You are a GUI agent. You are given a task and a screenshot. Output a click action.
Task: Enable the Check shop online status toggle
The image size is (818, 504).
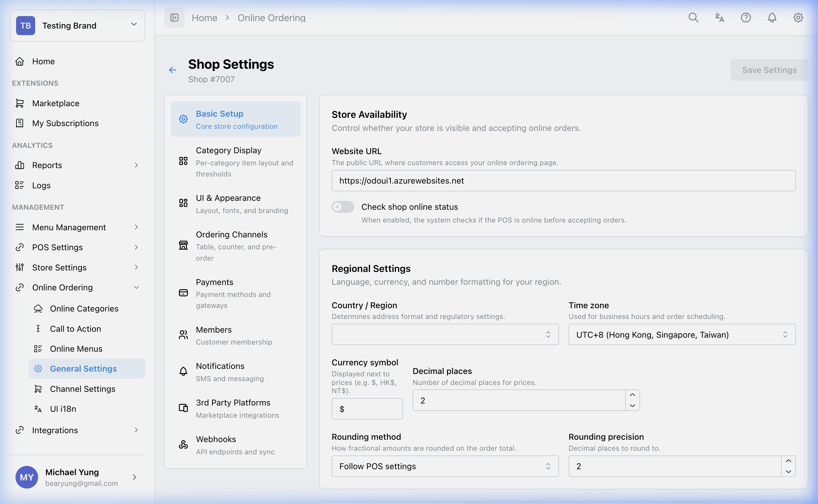coord(343,207)
